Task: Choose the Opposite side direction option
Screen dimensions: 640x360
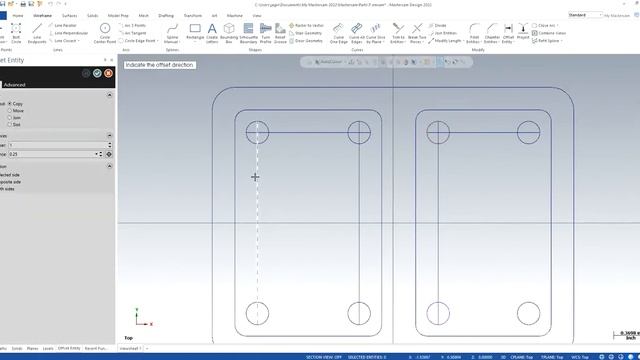Action: [11, 182]
